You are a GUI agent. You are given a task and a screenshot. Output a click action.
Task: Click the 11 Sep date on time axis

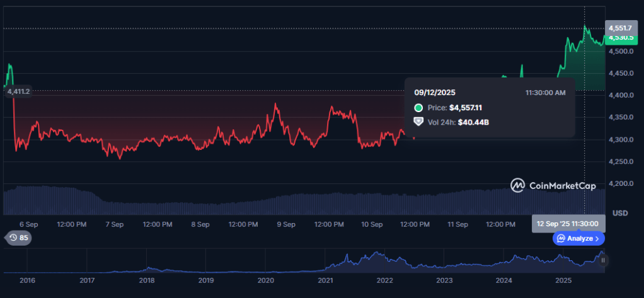tap(457, 224)
